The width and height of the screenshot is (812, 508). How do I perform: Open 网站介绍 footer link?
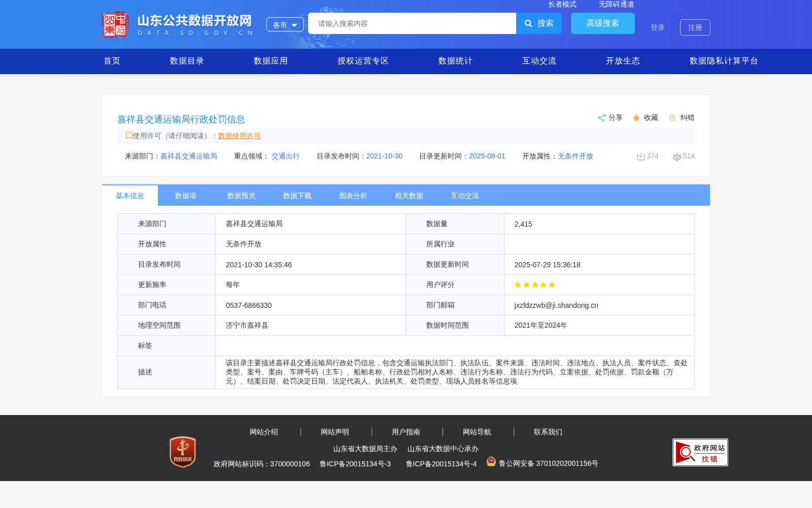point(264,432)
